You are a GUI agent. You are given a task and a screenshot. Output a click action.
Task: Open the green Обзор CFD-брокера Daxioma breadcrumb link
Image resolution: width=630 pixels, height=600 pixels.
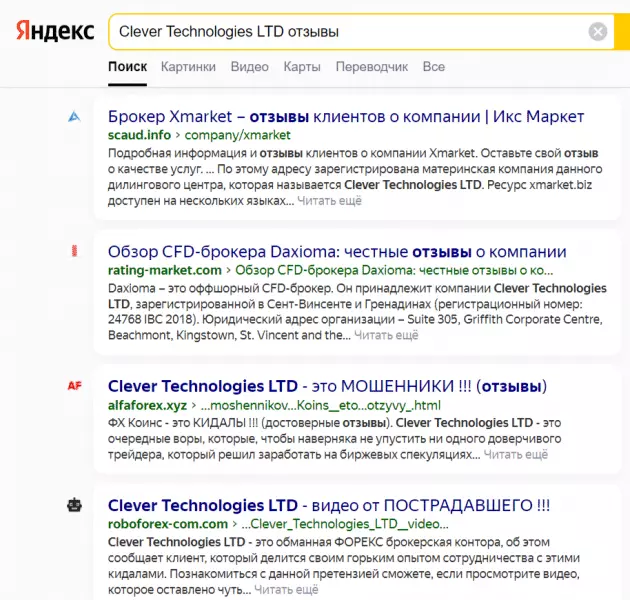pos(394,270)
